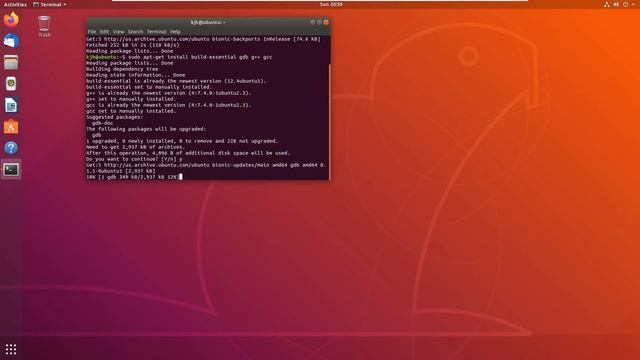The height and width of the screenshot is (360, 640).
Task: Click the terminal title bar text
Action: [x=208, y=22]
